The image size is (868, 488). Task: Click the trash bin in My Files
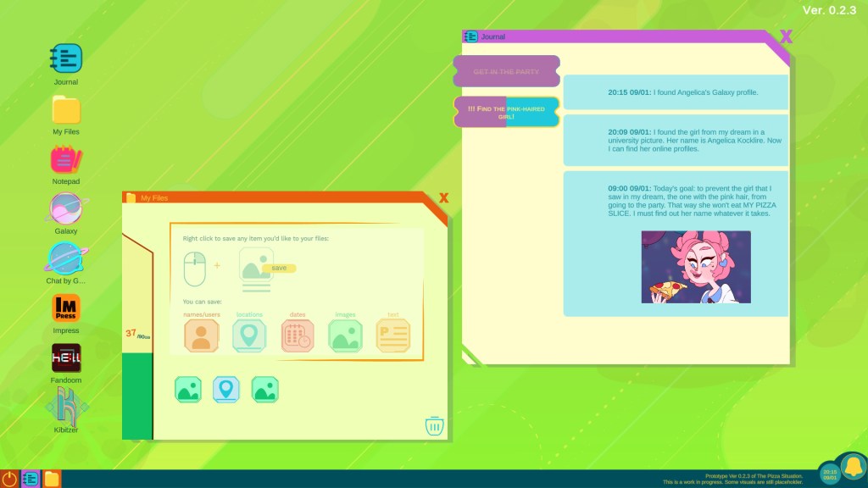click(433, 425)
